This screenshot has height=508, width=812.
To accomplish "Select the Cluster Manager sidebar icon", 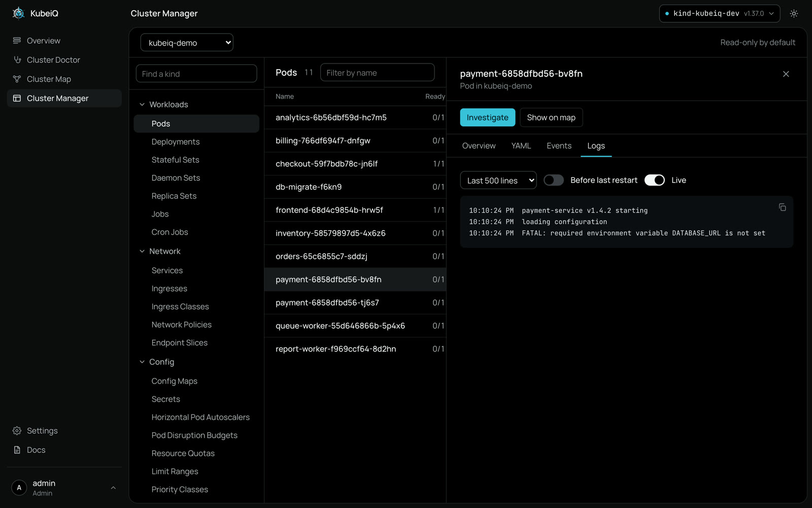I will click(x=17, y=98).
